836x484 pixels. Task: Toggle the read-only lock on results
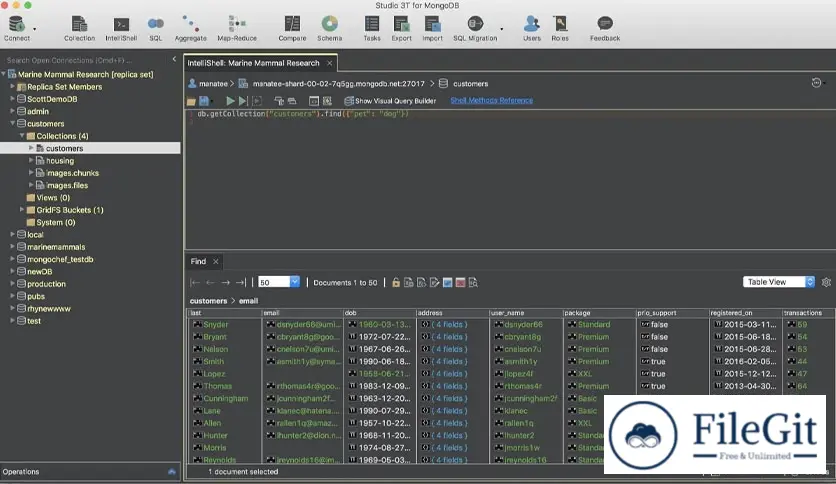tap(396, 283)
